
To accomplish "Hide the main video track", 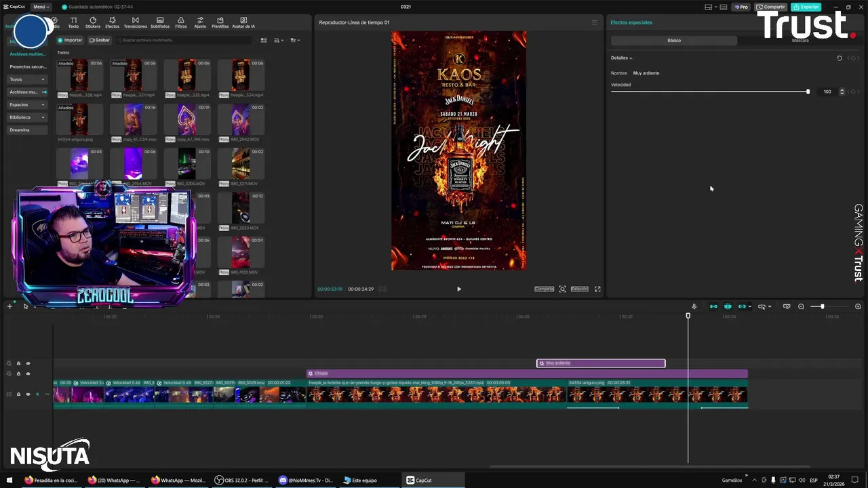I will (28, 394).
